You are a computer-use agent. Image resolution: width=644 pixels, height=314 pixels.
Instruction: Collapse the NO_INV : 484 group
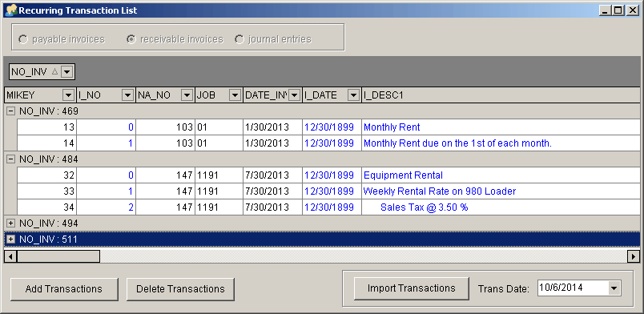coord(11,159)
